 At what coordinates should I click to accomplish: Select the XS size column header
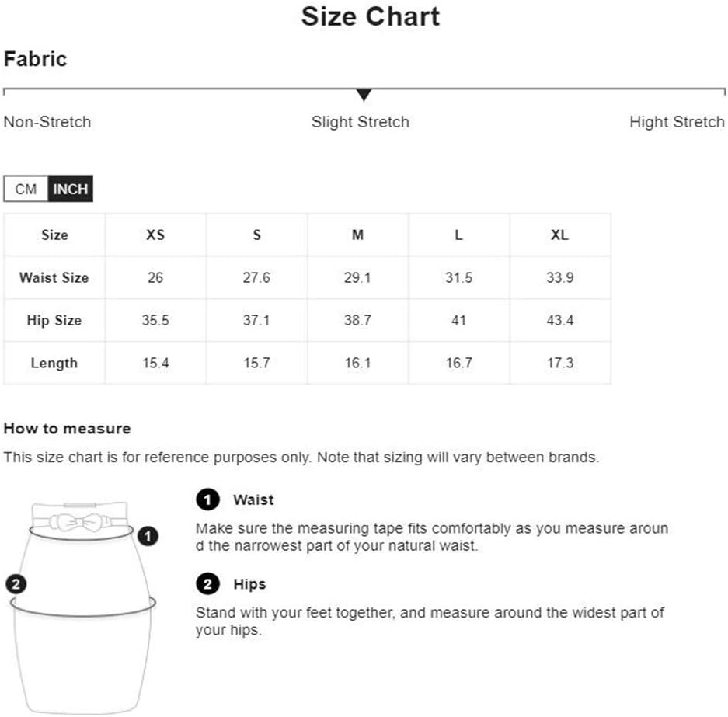point(155,235)
